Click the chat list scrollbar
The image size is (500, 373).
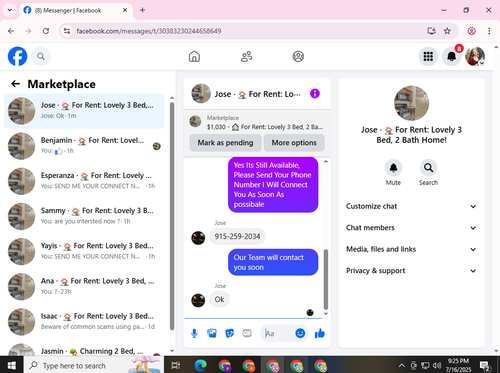[x=172, y=216]
